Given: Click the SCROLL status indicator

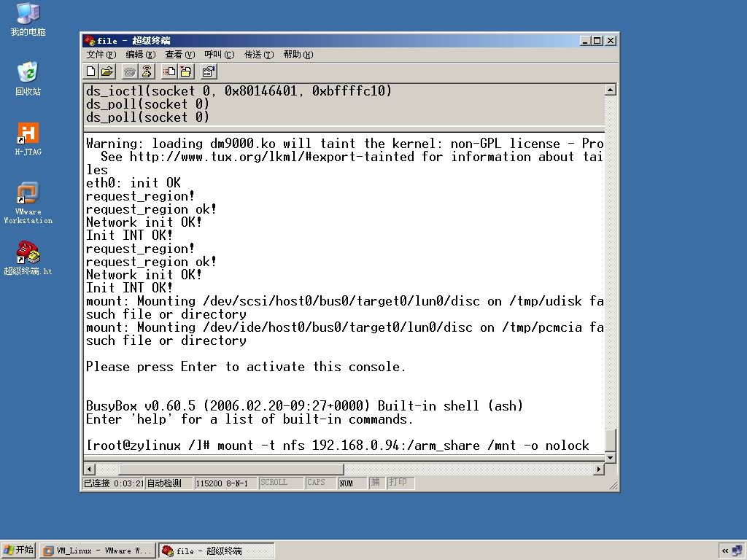Looking at the screenshot, I should tap(281, 483).
